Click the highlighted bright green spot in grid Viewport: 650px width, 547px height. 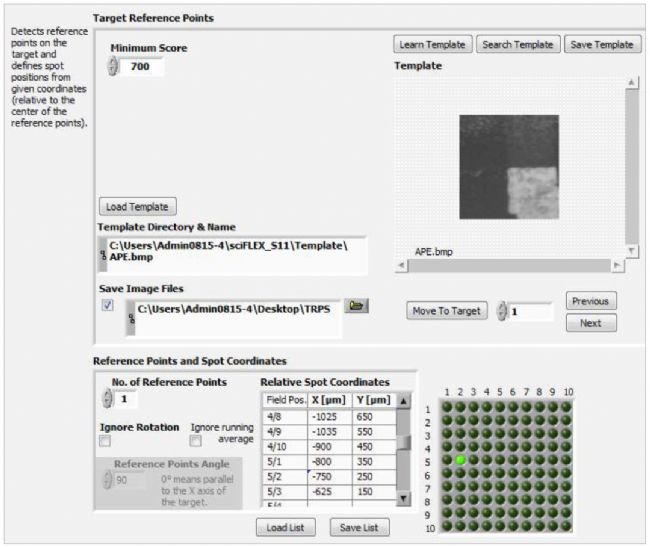461,459
